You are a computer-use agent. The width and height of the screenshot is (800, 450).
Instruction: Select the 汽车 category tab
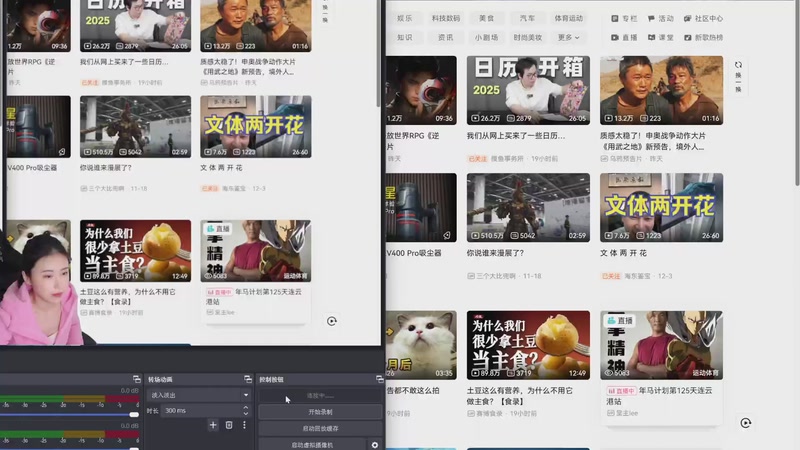[x=527, y=18]
